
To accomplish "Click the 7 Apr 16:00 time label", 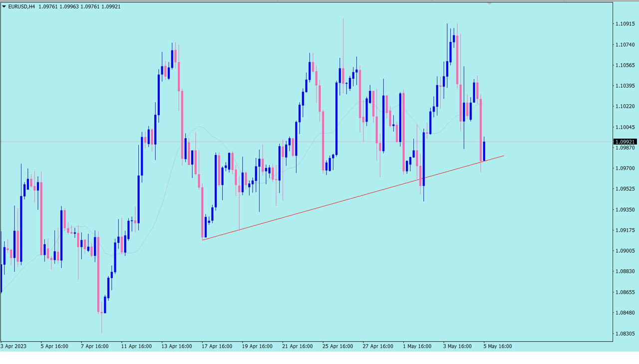I will pyautogui.click(x=94, y=346).
